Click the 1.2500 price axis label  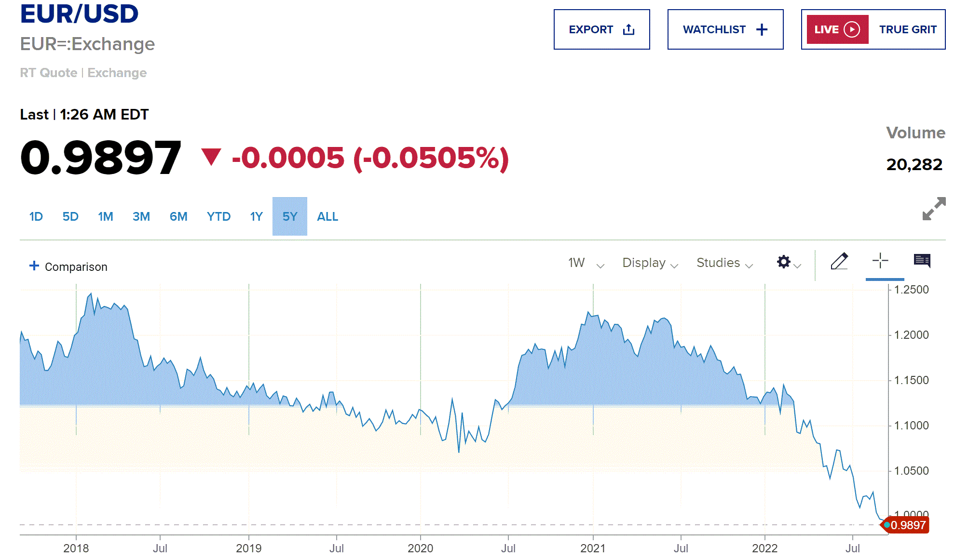click(911, 290)
